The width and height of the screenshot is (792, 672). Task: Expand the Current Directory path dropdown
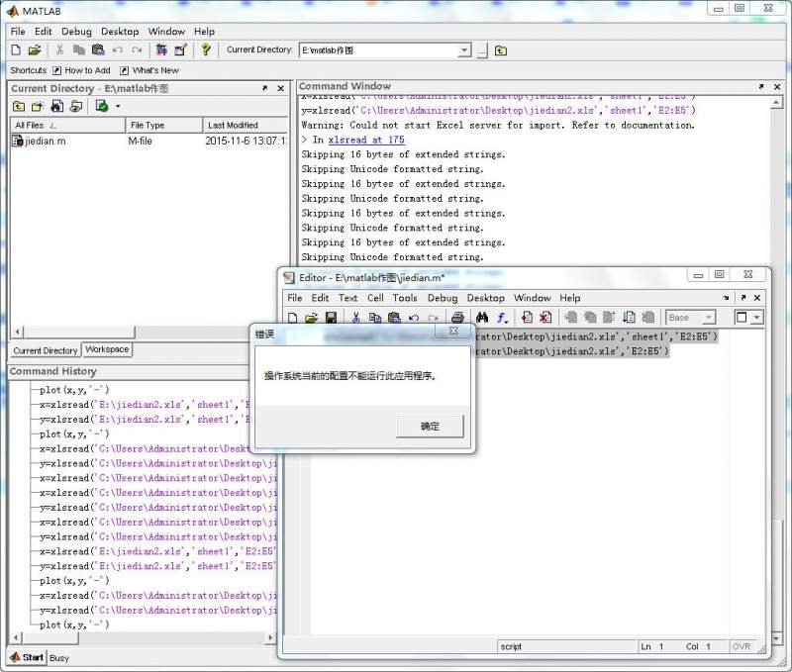pyautogui.click(x=464, y=50)
